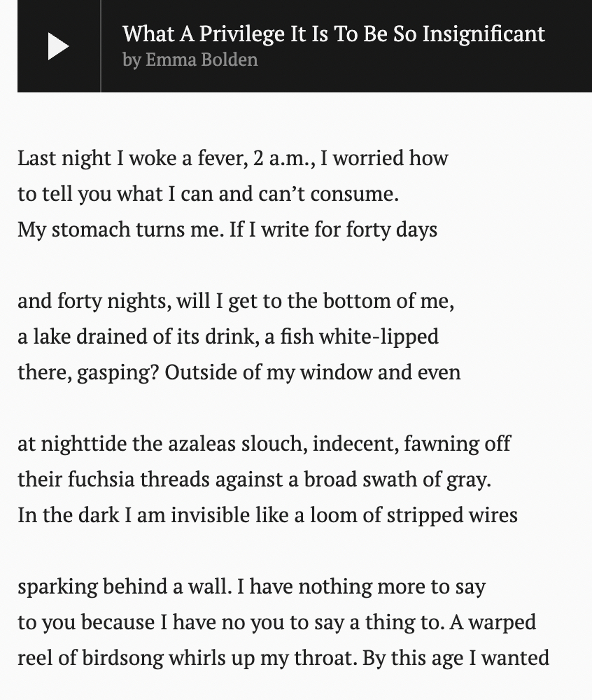
Task: Click the line ending "can't consume."
Action: (x=208, y=194)
